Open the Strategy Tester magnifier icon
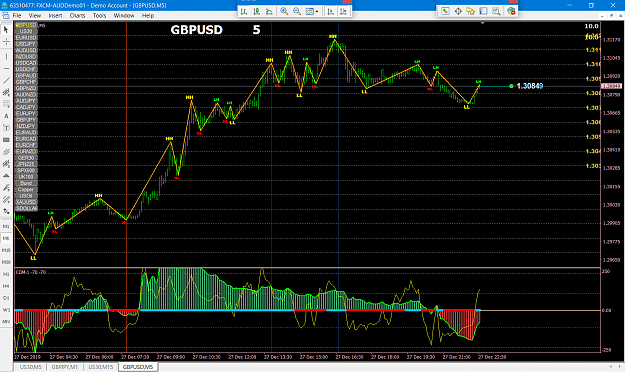625x372 pixels. 496,11
